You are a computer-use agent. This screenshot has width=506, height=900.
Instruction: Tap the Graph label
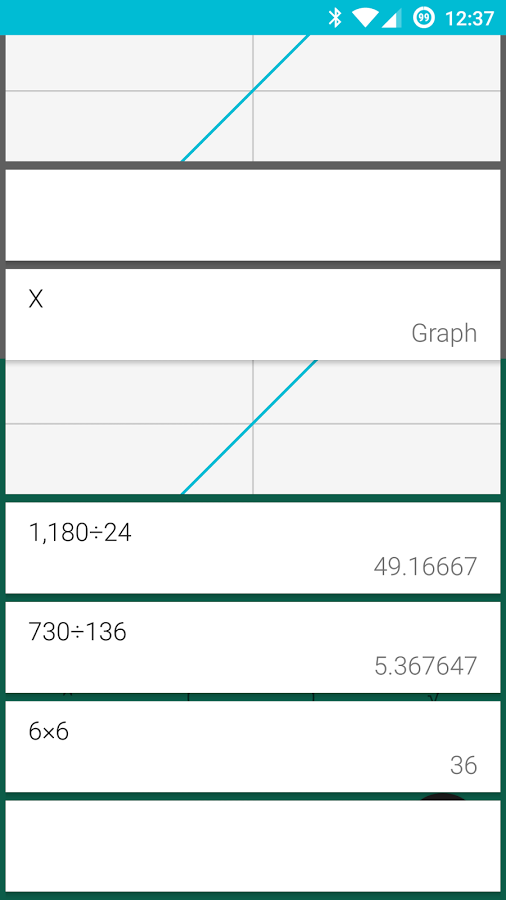click(x=444, y=333)
